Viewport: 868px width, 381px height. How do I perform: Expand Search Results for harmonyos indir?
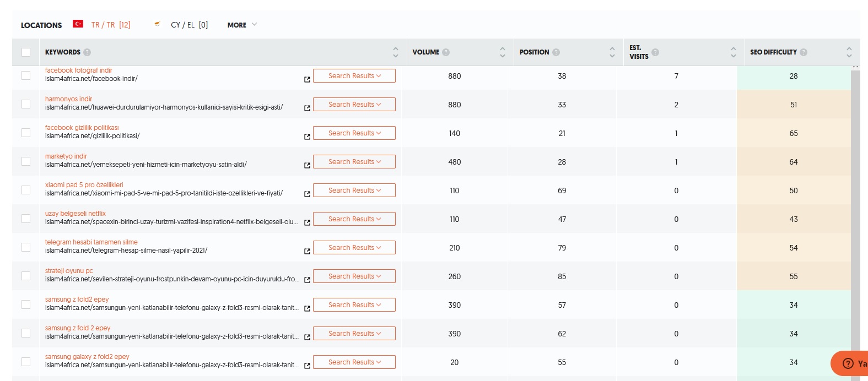[354, 105]
